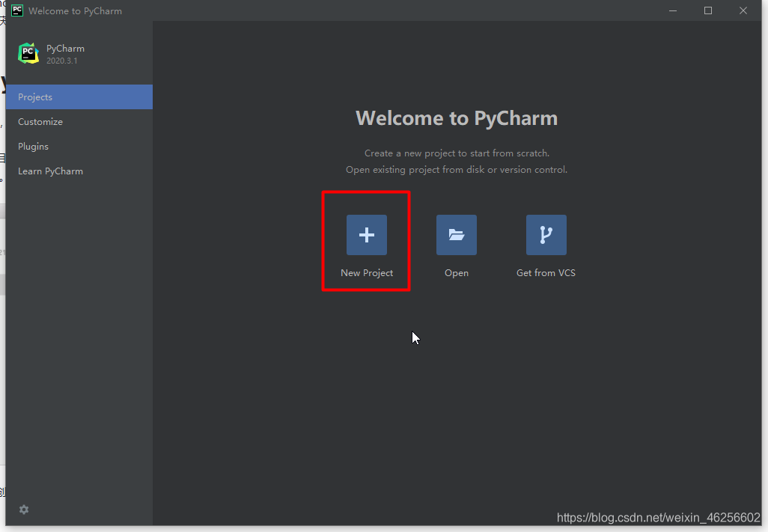Click the version text 2020.3.1
The image size is (768, 532).
[61, 61]
